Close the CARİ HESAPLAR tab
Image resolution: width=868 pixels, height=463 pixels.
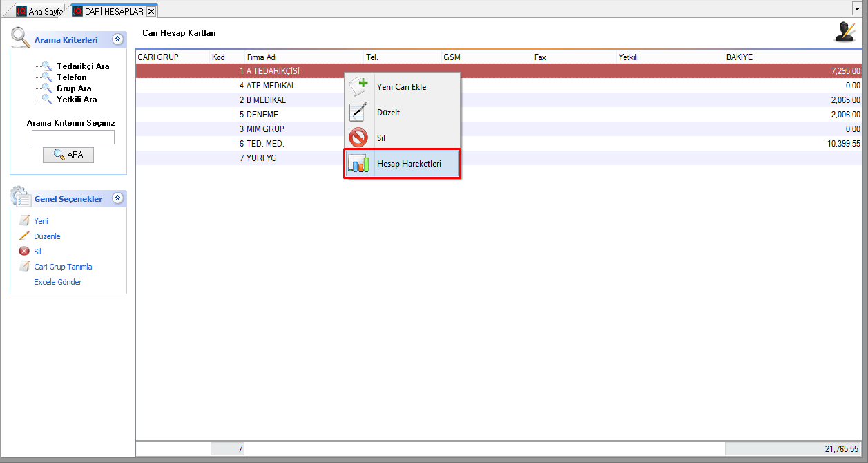(x=151, y=12)
